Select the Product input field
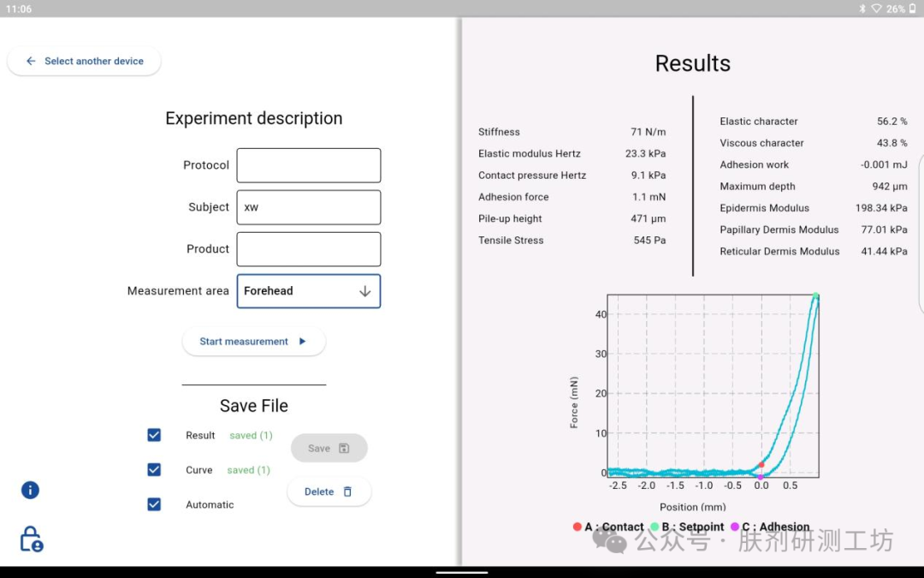The height and width of the screenshot is (578, 924). [309, 249]
